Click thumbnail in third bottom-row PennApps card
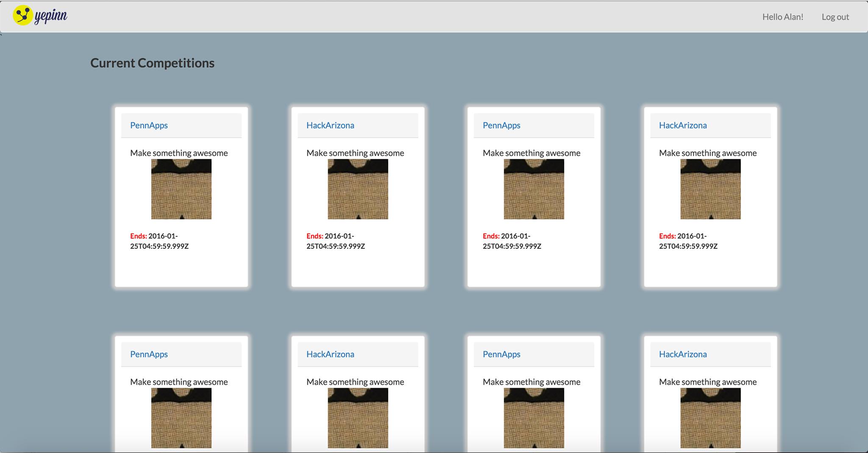Viewport: 868px width, 453px height. click(x=534, y=418)
